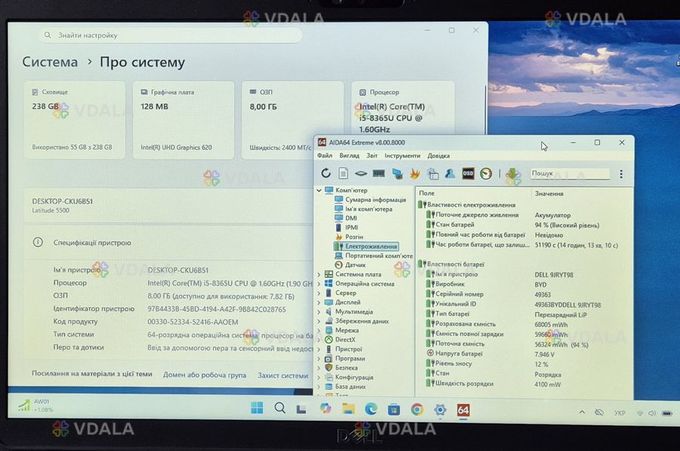Open the three-dot options menu in AIDA64
Screen dimensions: 680x451
pos(622,174)
